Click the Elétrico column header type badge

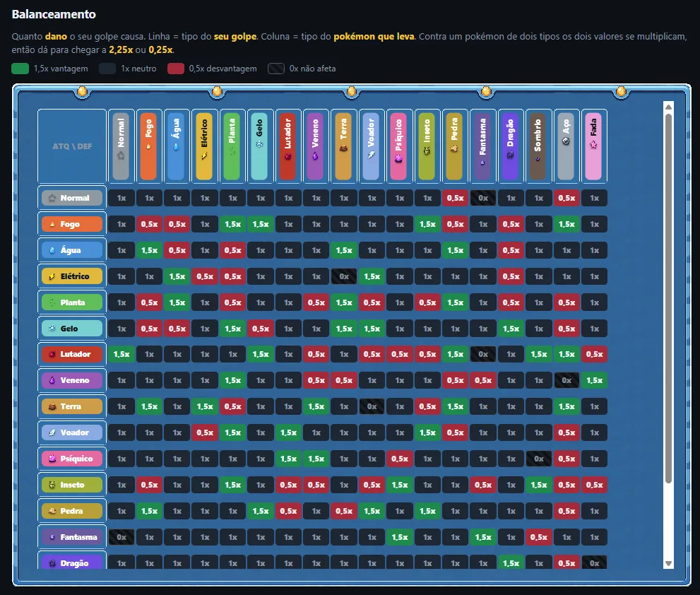click(x=204, y=146)
